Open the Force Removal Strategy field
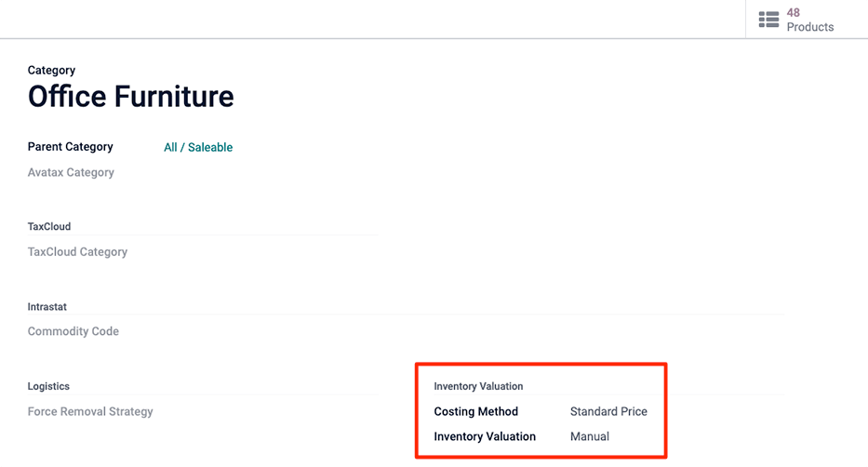This screenshot has width=868, height=467. (x=90, y=411)
